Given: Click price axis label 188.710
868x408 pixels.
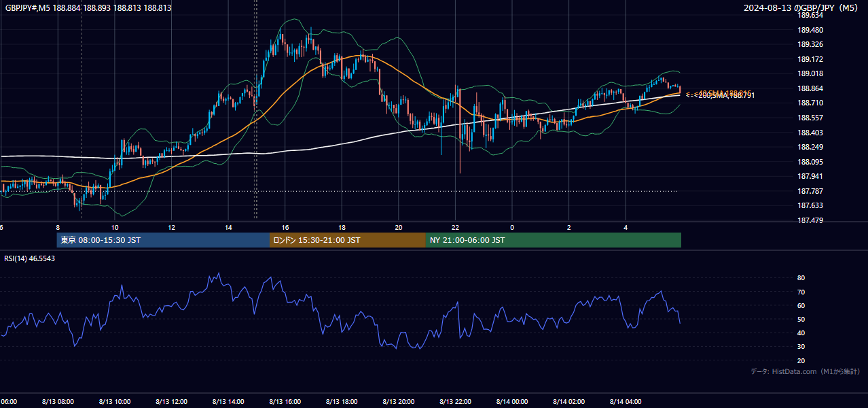Looking at the screenshot, I should tap(810, 103).
